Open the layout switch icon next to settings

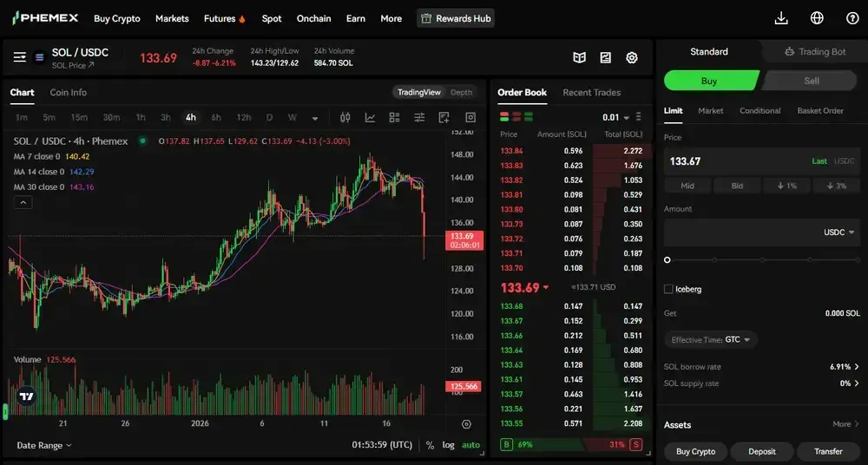click(606, 57)
